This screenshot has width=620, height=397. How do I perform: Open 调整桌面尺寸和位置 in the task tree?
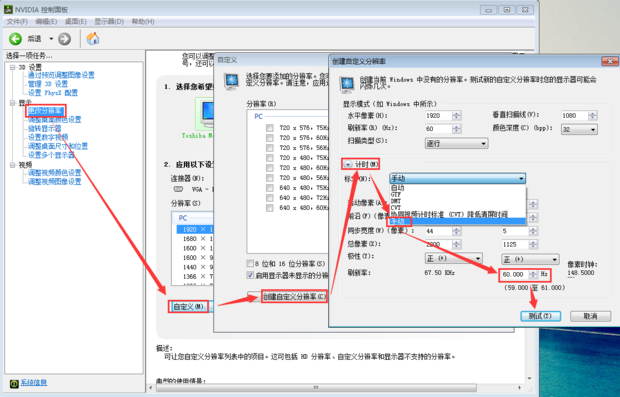tap(58, 146)
